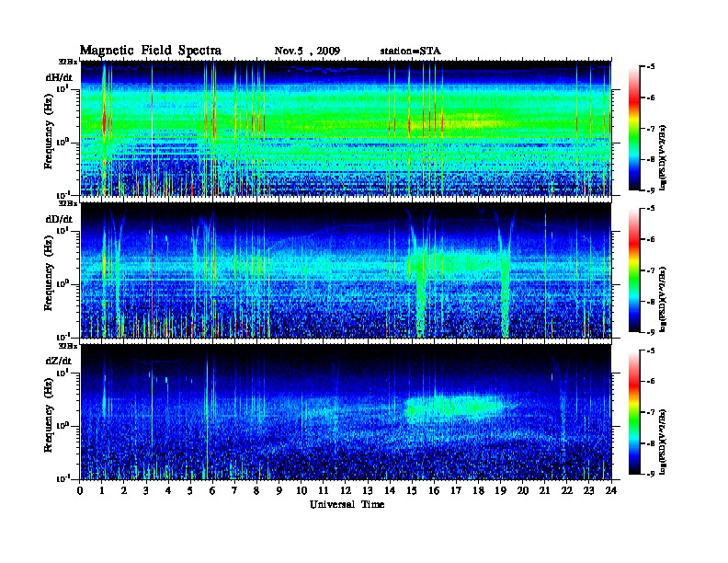728x563 pixels.
Task: Click hour tick label "21" on time axis
Action: pos(544,490)
